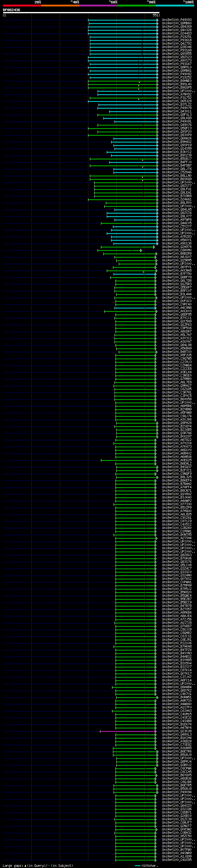Screen dimensions: 197x868
Task: Select the UniRef100_Q42792 label
Action: click(176, 43)
